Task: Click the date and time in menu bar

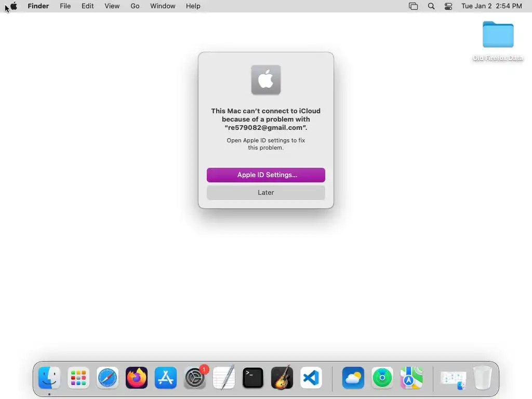Action: 491,6
